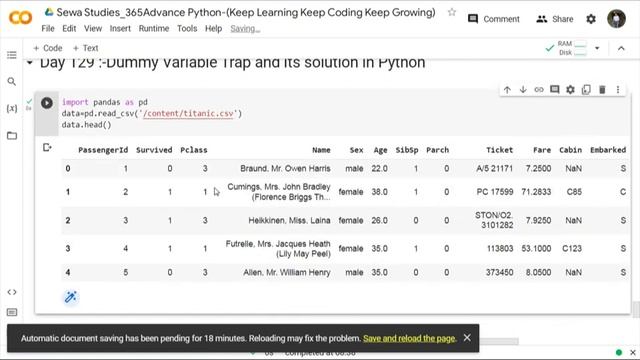Open the View menu

pyautogui.click(x=93, y=29)
